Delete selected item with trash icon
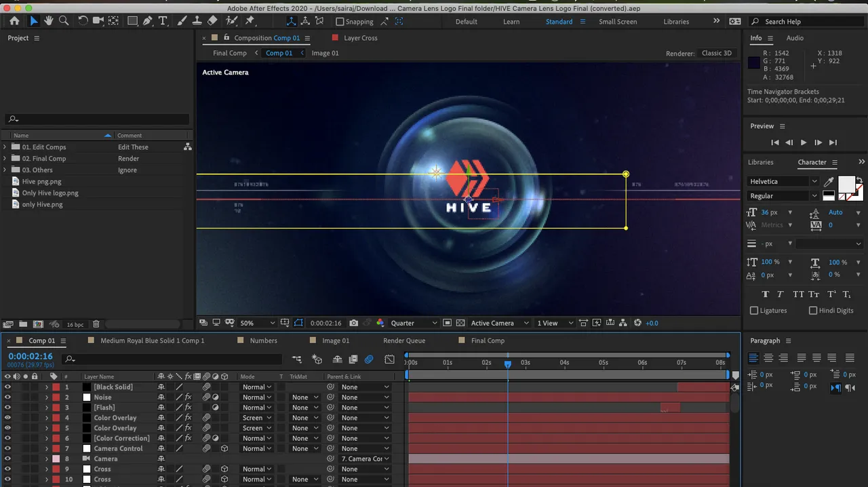 click(96, 324)
